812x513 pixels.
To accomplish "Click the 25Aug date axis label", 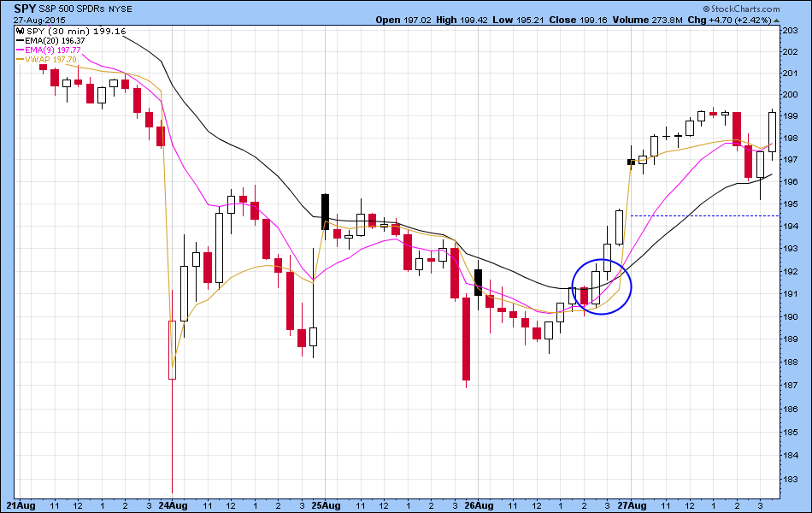I will pyautogui.click(x=327, y=505).
